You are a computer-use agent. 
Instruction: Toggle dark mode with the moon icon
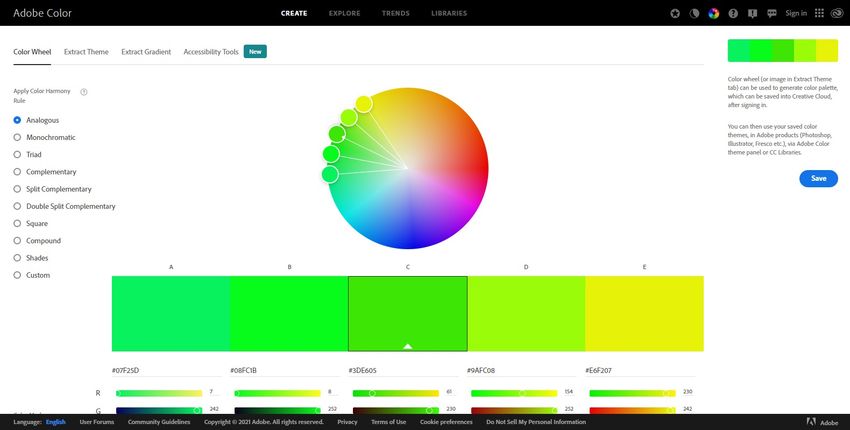point(694,14)
